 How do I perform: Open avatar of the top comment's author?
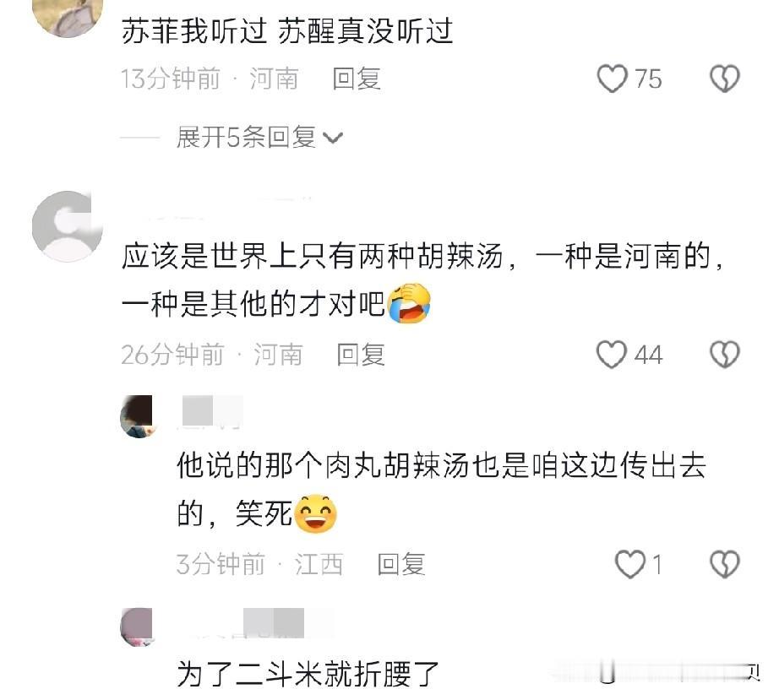(67, 15)
